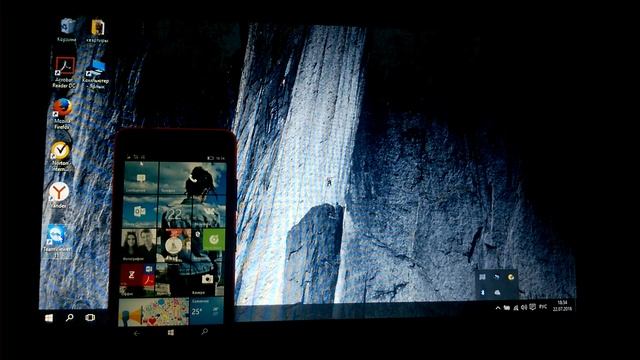Open the yellow folder desktop icon
This screenshot has height=360, width=640.
97,31
